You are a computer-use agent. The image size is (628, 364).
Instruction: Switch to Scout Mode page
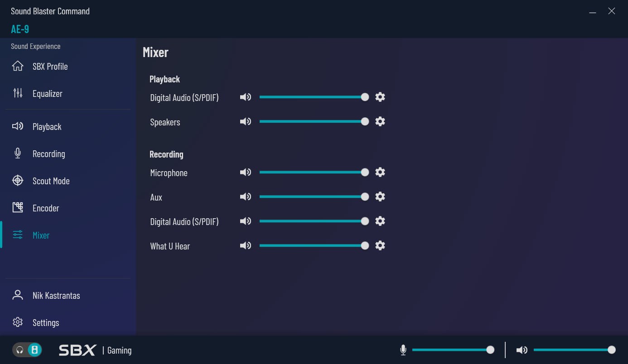(x=51, y=181)
